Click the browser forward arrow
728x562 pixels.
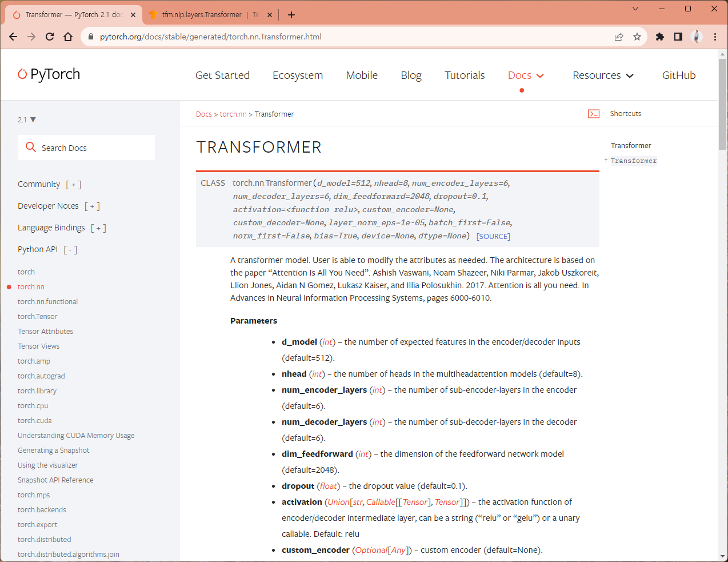(x=31, y=37)
